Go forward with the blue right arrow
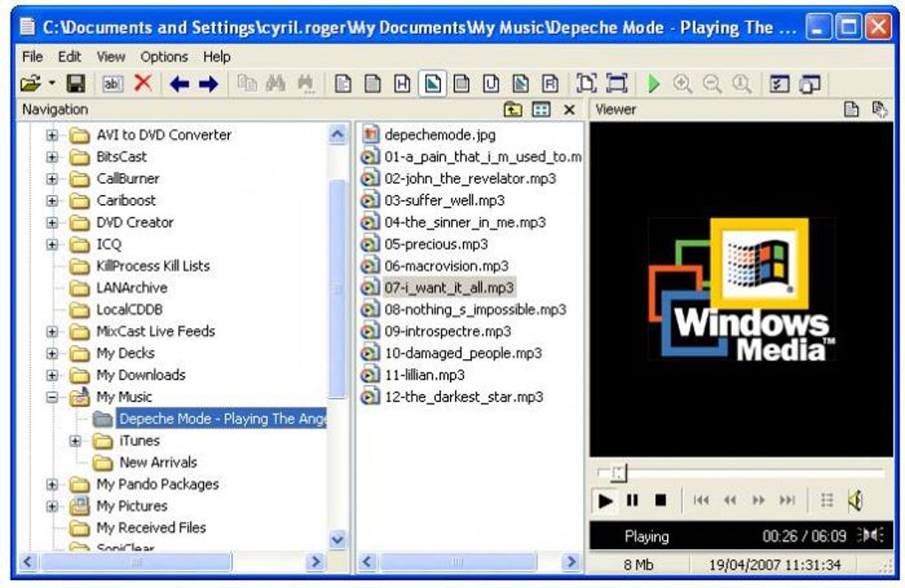Viewport: 905px width, 588px height. pyautogui.click(x=209, y=84)
